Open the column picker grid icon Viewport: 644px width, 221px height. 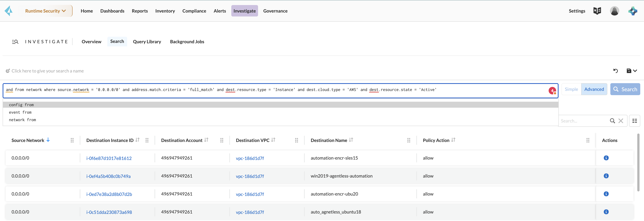tap(634, 121)
